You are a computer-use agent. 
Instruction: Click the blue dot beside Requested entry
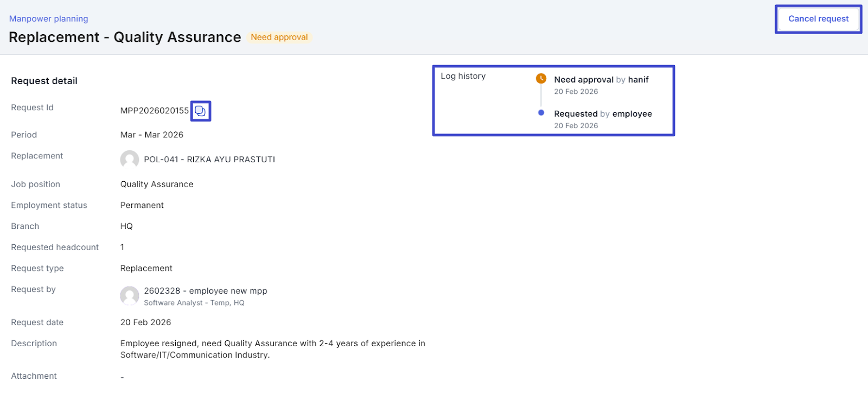pyautogui.click(x=541, y=113)
